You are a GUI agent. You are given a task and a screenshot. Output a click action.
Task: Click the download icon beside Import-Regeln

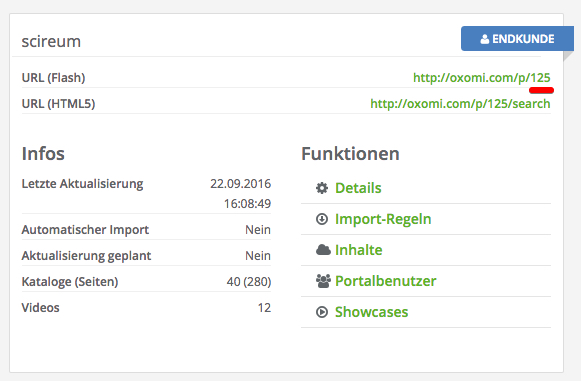click(x=322, y=219)
